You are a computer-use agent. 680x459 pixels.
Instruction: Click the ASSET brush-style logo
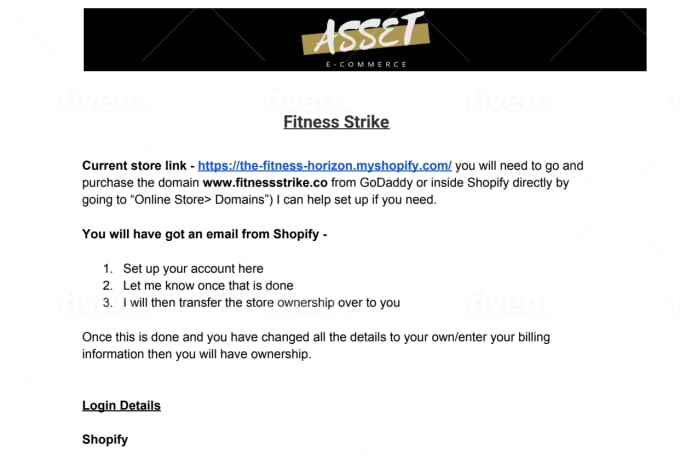[366, 33]
